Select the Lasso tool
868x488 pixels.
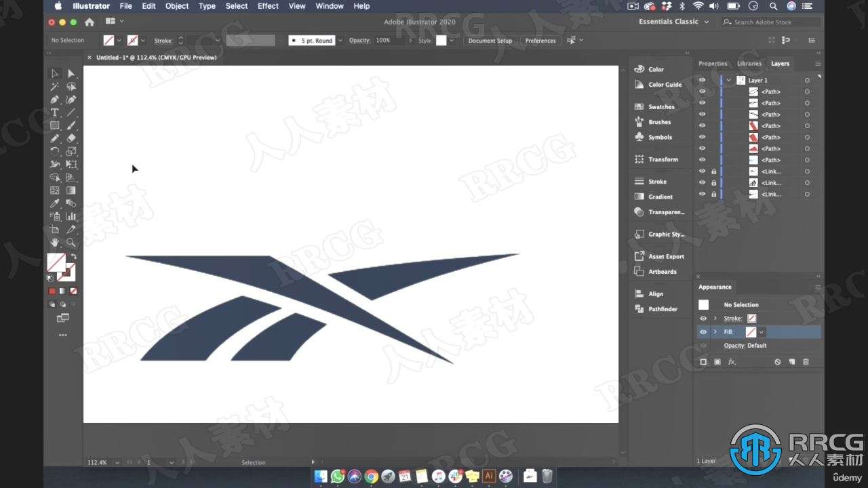71,87
